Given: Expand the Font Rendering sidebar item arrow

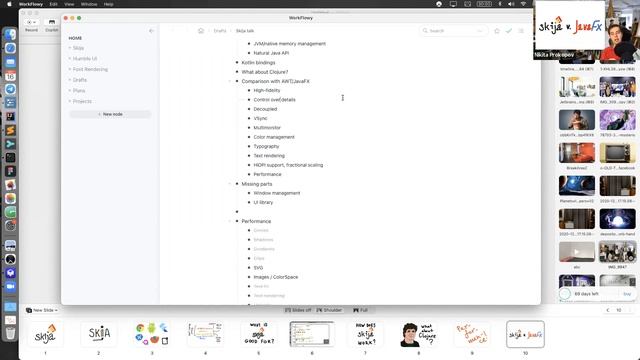Looking at the screenshot, I should tap(70, 69).
